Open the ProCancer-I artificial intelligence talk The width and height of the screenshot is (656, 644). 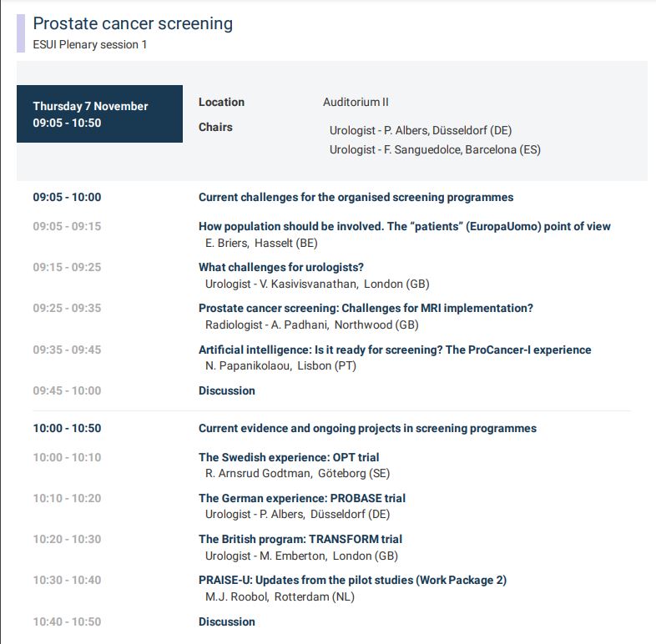[x=395, y=350]
